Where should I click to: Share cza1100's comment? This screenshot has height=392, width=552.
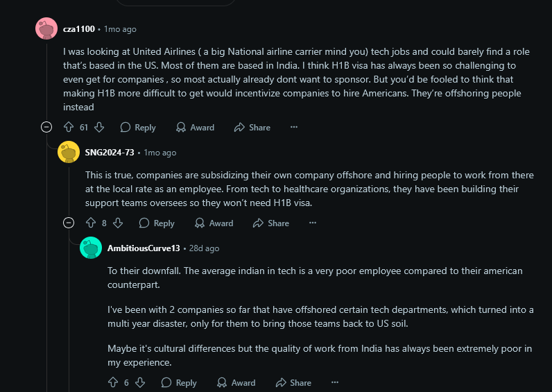252,127
